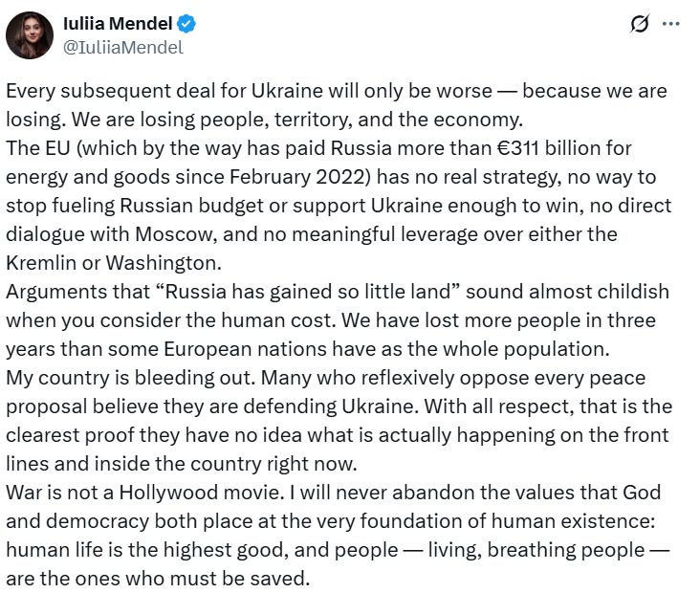Click the text "Kremlin or Washington."
The image size is (700, 593).
114,263
